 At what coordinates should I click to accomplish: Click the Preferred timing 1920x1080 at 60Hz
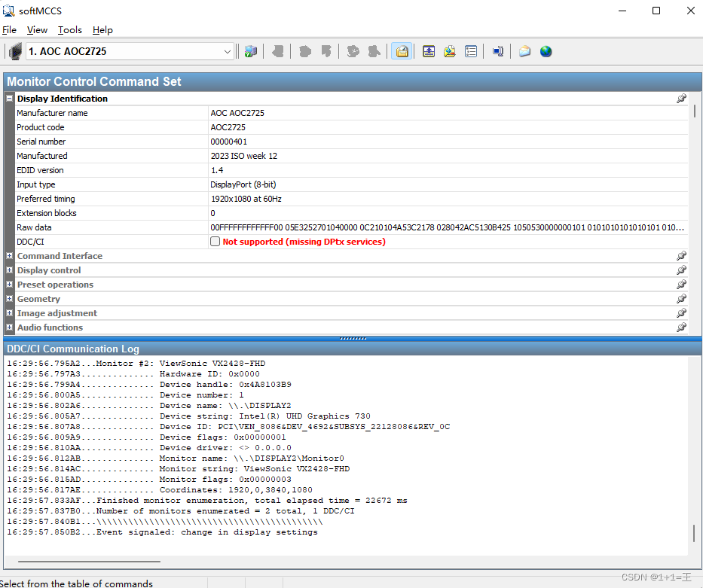pos(246,199)
